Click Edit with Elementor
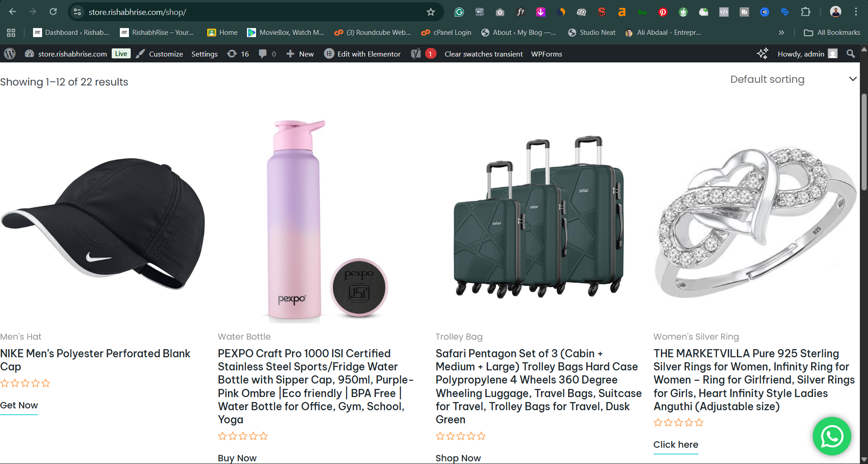Screen dimensions: 868x464 [x=362, y=54]
